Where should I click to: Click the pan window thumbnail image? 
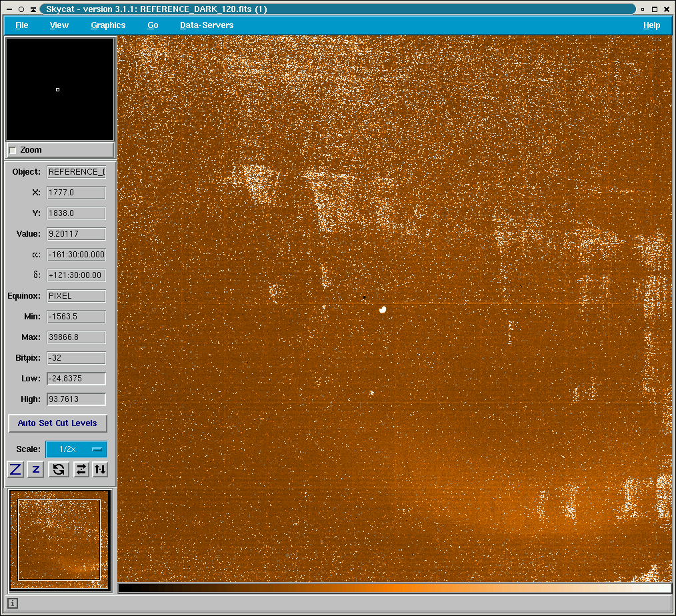[x=59, y=540]
